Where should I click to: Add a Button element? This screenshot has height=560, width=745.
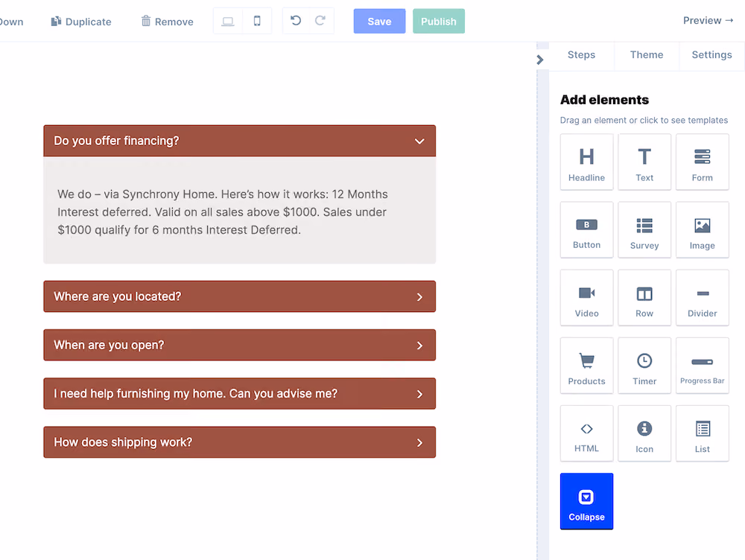[x=586, y=230]
